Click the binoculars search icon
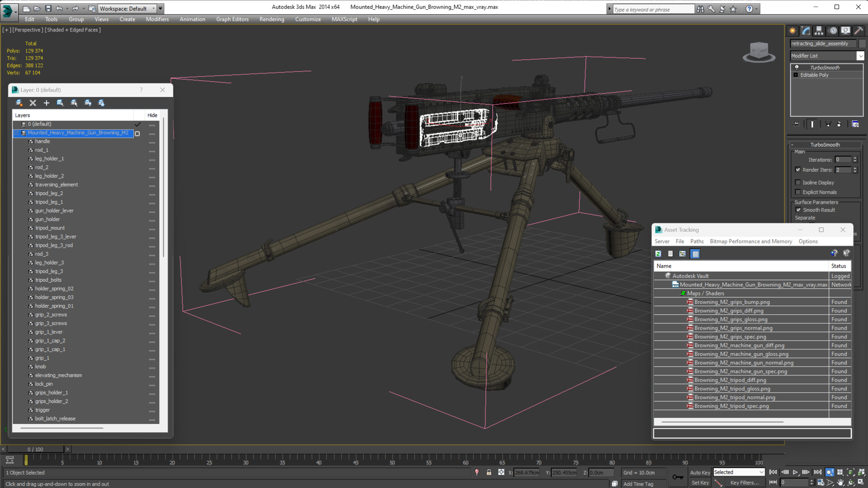 700,9
